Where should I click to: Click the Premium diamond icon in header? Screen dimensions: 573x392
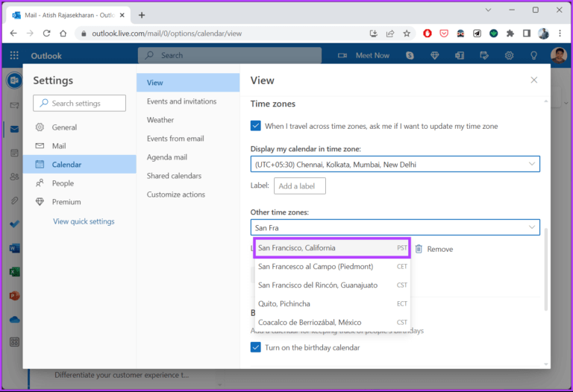tap(434, 55)
